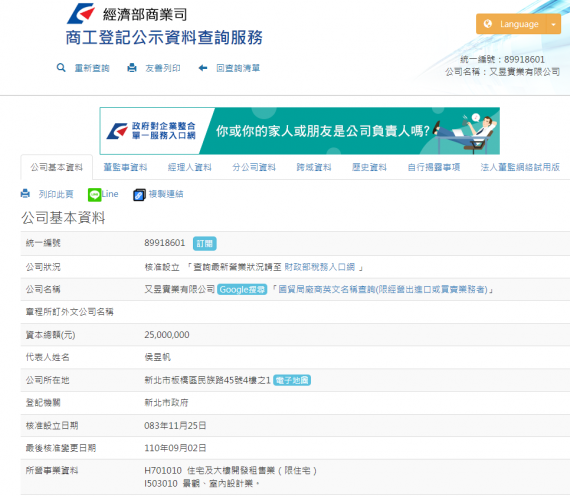The image size is (570, 496).
Task: Click the printer icon for 友善列印
Action: 132,68
